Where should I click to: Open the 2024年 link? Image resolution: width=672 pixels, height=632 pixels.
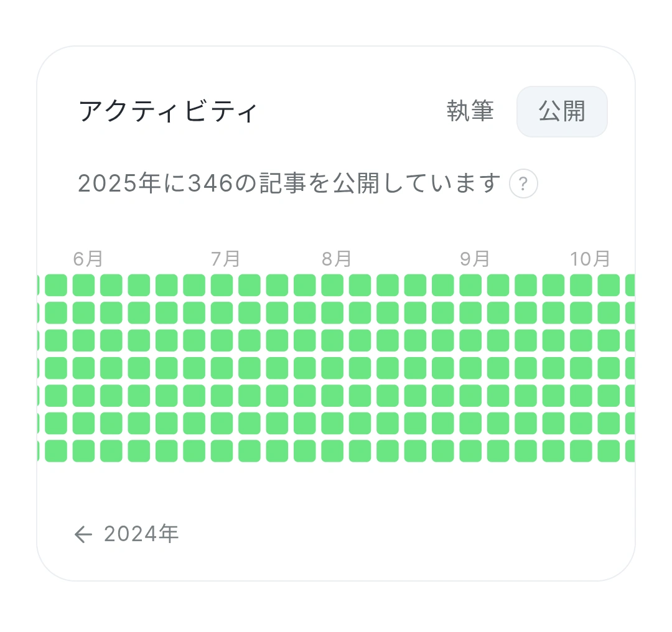pyautogui.click(x=141, y=534)
